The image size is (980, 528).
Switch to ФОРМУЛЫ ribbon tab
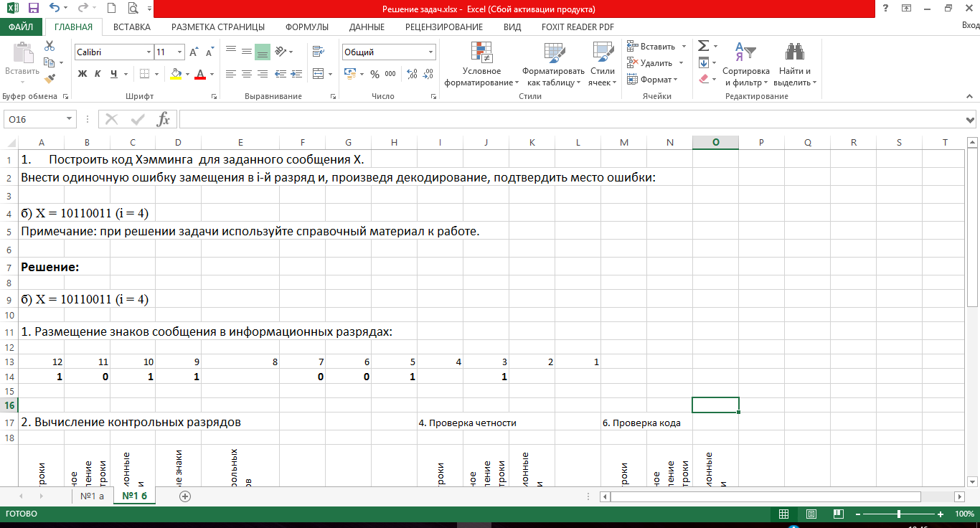[307, 27]
